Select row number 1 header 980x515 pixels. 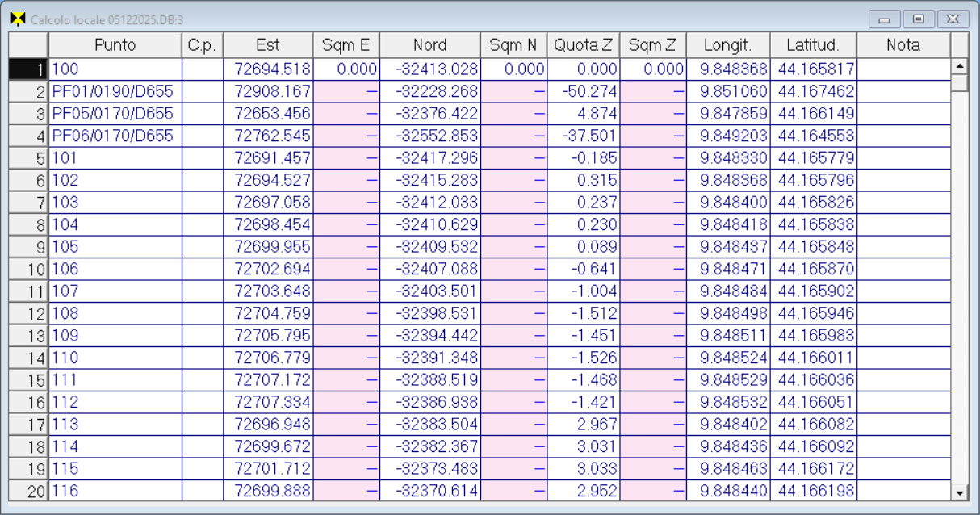[28, 69]
